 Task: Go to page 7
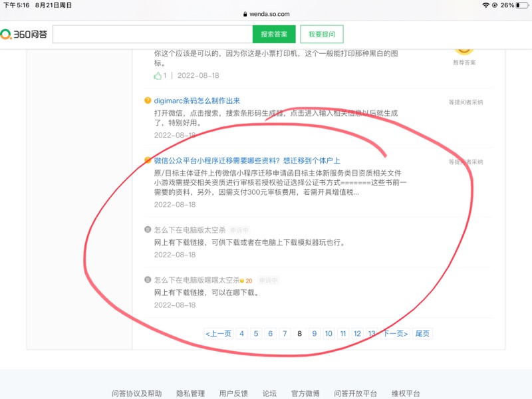tap(285, 334)
